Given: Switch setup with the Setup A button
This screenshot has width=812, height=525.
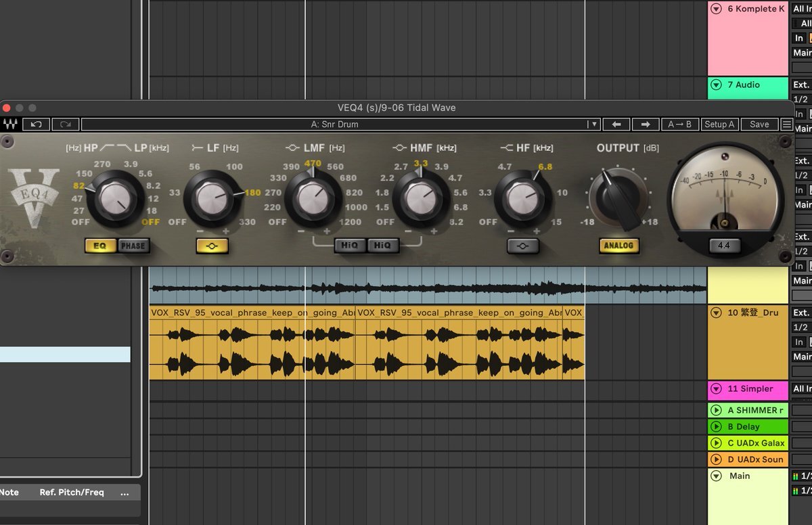Looking at the screenshot, I should [x=719, y=124].
